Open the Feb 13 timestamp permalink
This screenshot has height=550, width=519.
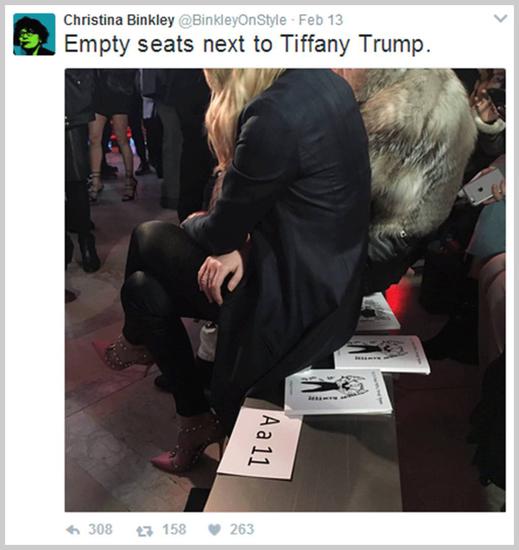[x=321, y=20]
